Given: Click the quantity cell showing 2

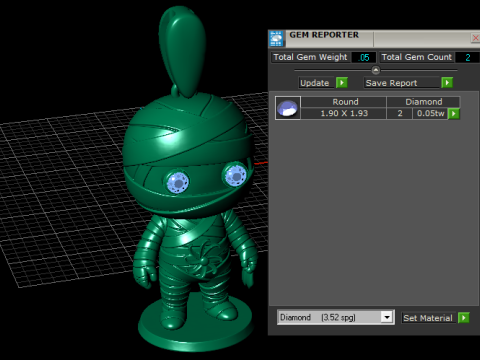Looking at the screenshot, I should pyautogui.click(x=400, y=113).
